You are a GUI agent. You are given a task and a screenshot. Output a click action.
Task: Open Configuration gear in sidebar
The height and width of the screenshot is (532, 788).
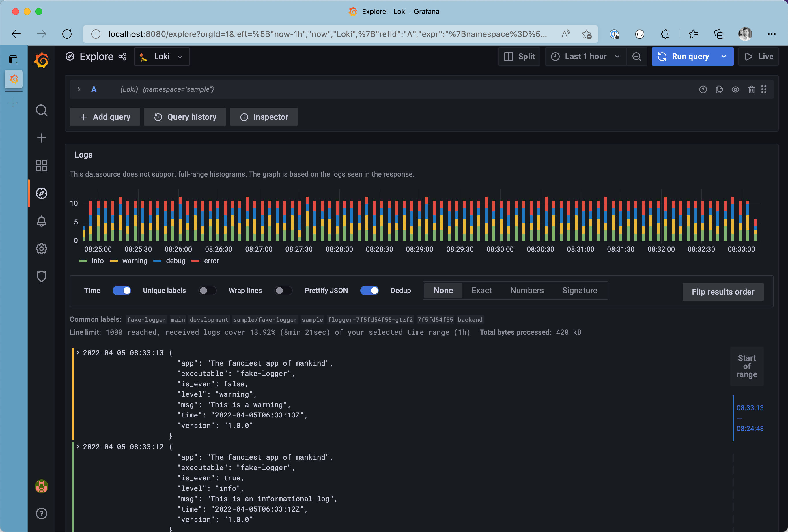41,249
